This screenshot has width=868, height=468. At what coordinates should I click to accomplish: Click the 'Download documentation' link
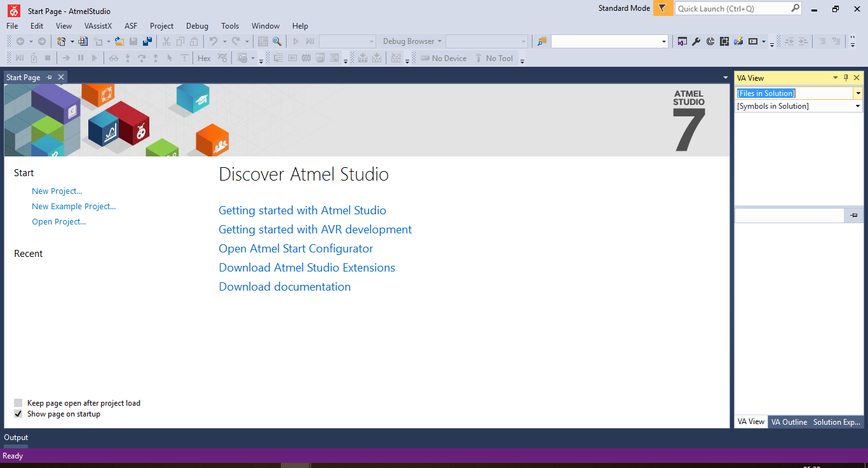[x=285, y=287]
